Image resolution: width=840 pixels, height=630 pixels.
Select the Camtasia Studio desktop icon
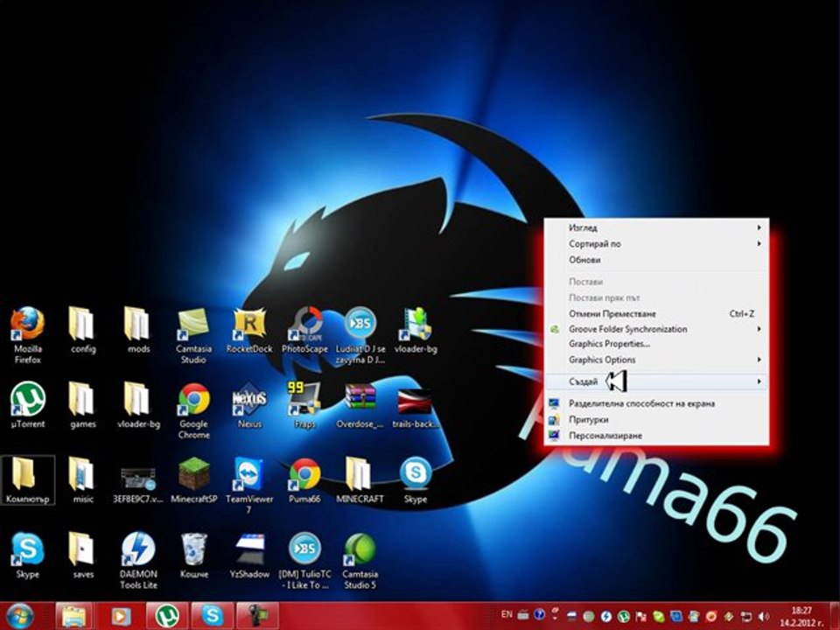193,335
